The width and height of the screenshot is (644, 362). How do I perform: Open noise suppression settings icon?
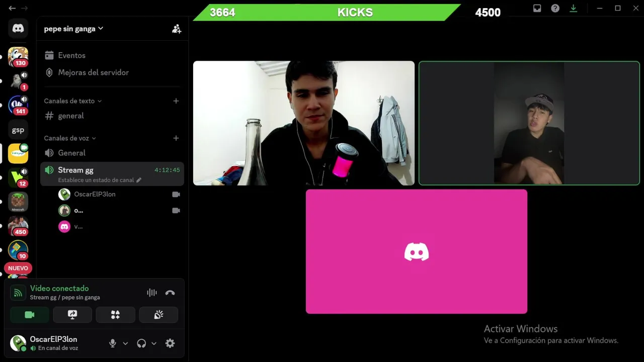[151, 293]
